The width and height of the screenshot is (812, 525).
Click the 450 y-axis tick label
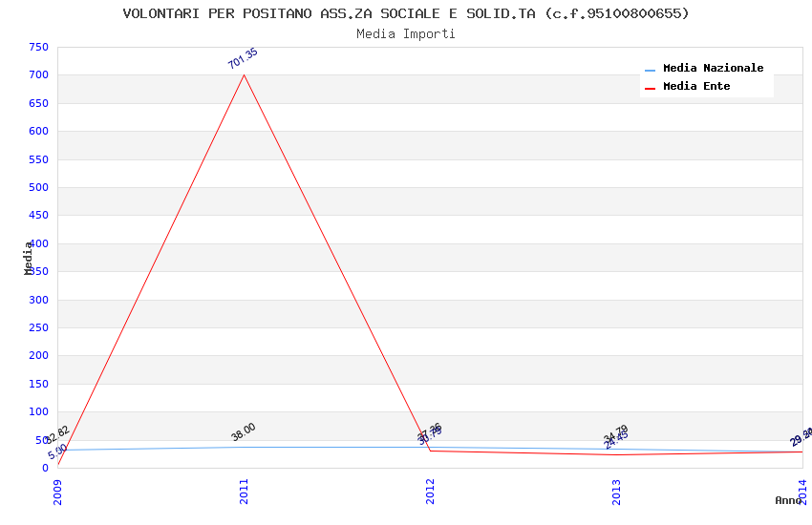point(39,215)
